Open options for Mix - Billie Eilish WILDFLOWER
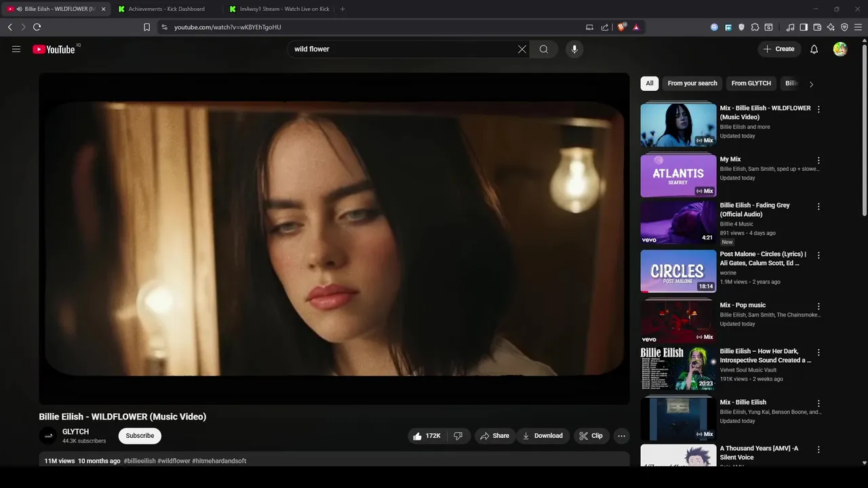This screenshot has height=488, width=868. [x=818, y=109]
